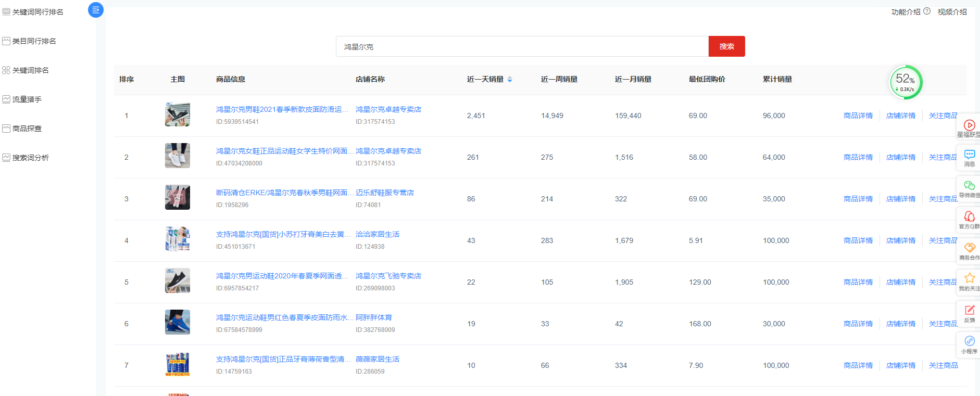980x396 pixels.
Task: Click 关注商品 in row 7
Action: 944,365
